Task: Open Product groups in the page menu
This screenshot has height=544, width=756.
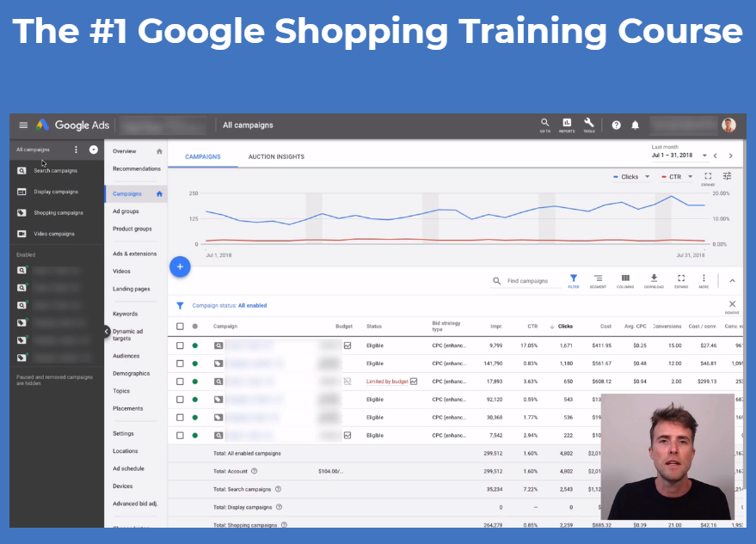Action: tap(132, 229)
